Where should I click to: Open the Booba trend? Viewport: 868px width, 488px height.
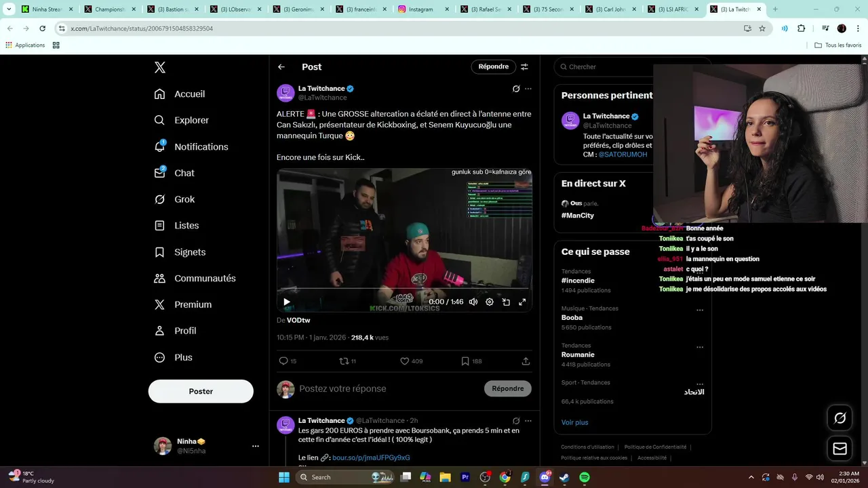coord(572,317)
